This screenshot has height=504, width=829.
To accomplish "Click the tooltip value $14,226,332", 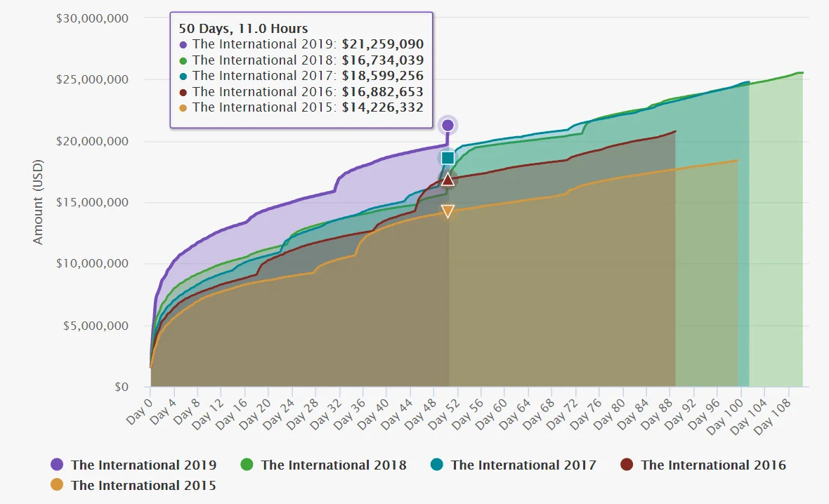I will tap(383, 107).
